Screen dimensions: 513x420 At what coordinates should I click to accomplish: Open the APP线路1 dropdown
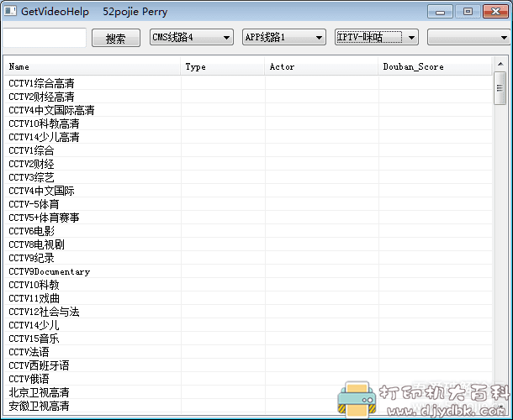coord(284,37)
